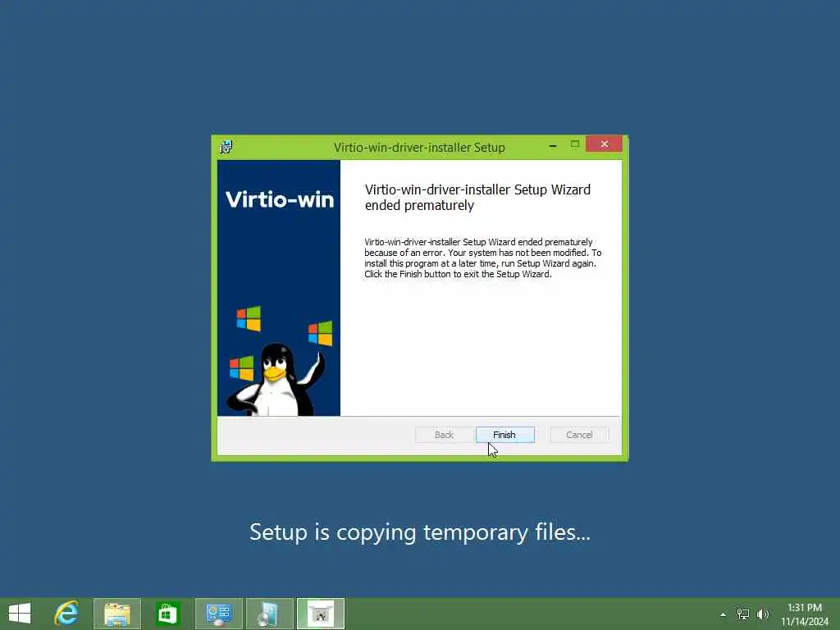Viewport: 840px width, 630px height.
Task: Click the Back button in setup wizard
Action: pos(444,435)
